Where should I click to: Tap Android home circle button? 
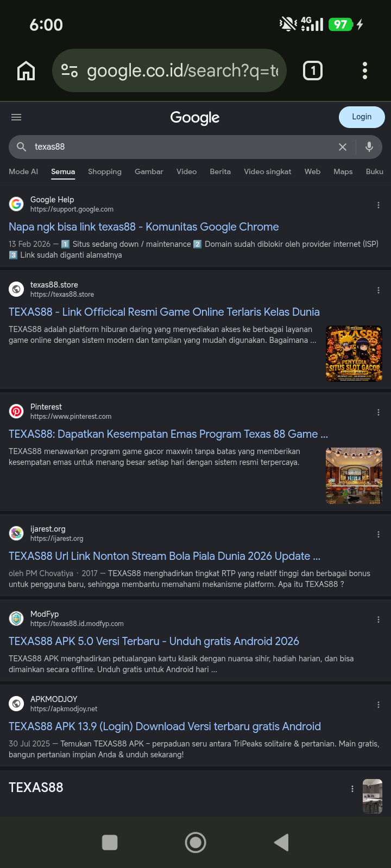pos(195,843)
